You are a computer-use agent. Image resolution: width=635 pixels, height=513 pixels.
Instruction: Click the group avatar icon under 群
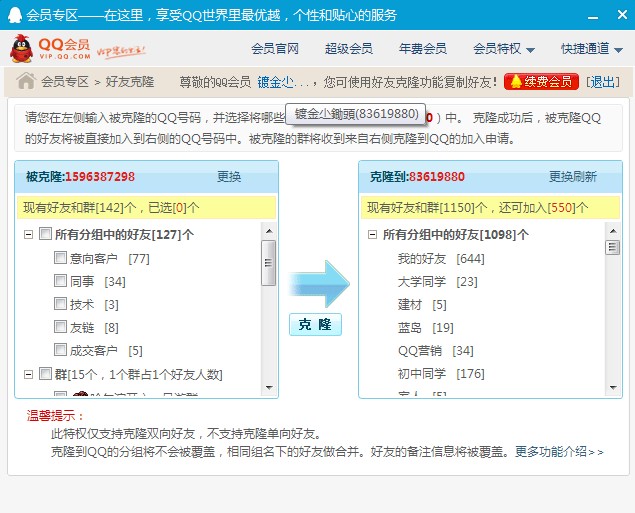[x=80, y=396]
